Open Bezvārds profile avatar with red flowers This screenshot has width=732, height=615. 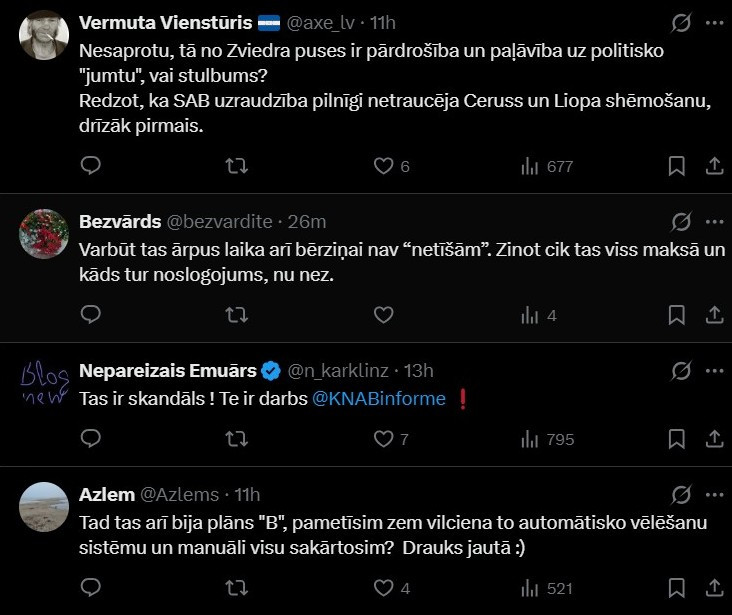[x=44, y=234]
